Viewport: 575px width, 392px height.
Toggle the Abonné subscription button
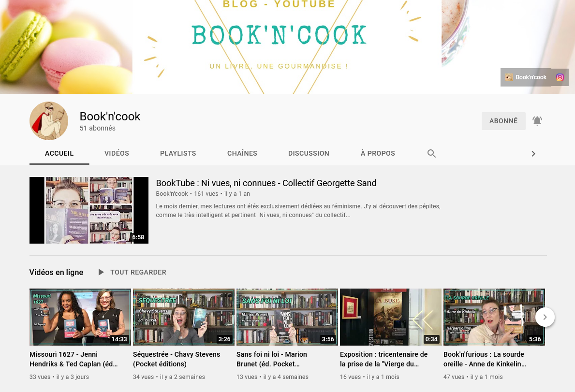coord(503,121)
